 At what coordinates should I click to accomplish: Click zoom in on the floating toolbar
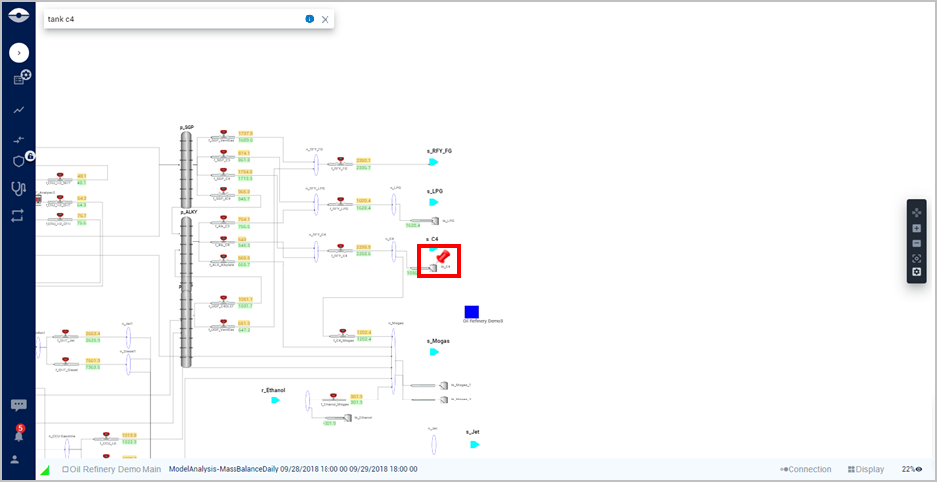[x=917, y=228]
